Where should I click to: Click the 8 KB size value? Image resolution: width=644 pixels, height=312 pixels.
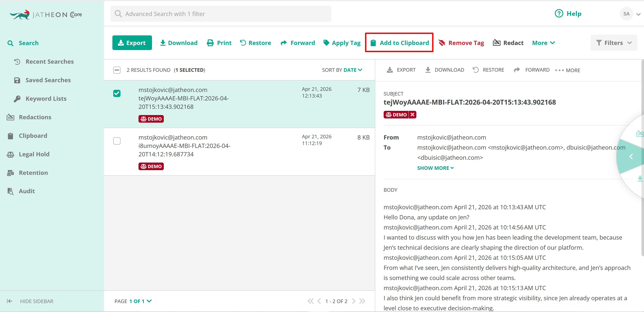pyautogui.click(x=363, y=137)
